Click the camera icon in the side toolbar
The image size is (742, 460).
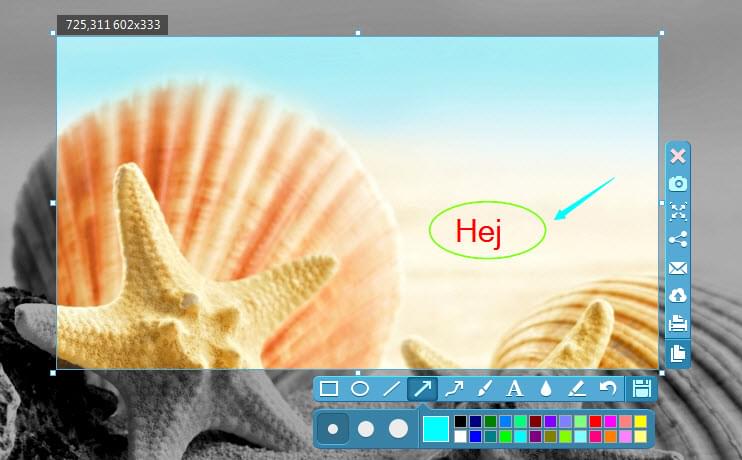pos(678,183)
